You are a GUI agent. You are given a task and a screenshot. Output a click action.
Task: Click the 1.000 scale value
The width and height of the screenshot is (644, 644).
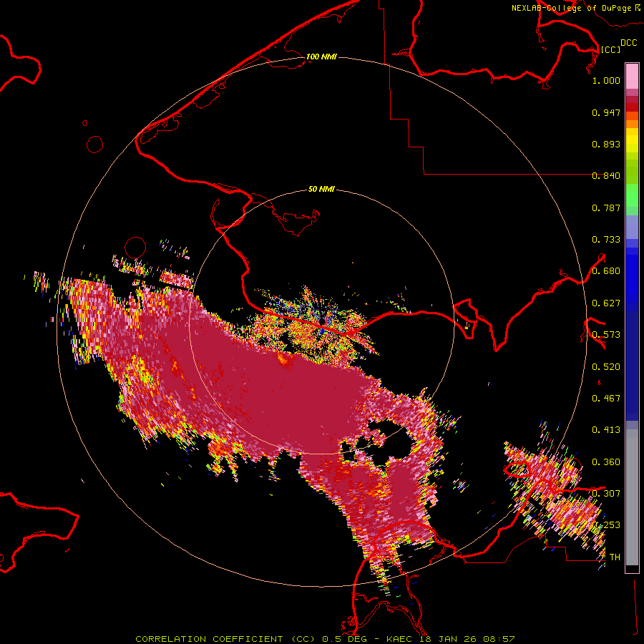606,80
